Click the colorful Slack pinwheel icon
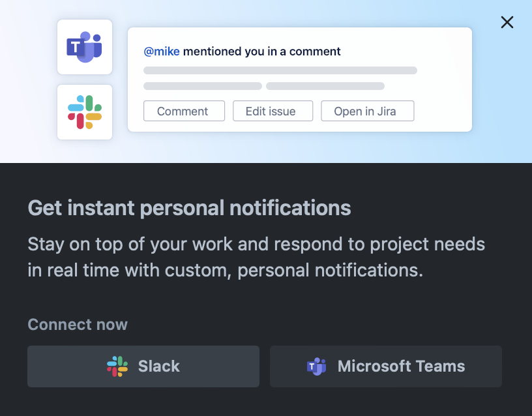This screenshot has height=416, width=532. tap(85, 112)
